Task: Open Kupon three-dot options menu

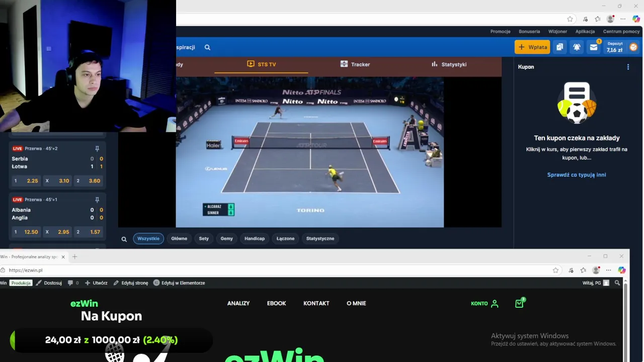Action: [628, 67]
